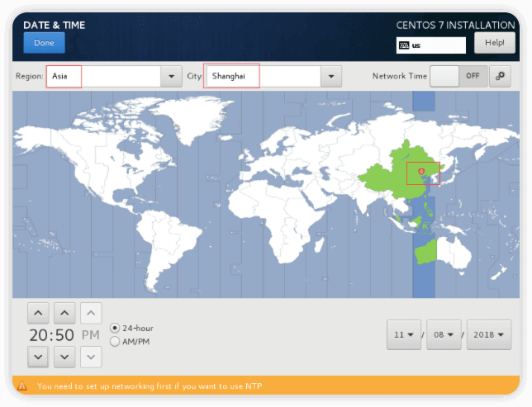This screenshot has width=532, height=407.
Task: Increase hours with the up arrow
Action: click(x=38, y=313)
